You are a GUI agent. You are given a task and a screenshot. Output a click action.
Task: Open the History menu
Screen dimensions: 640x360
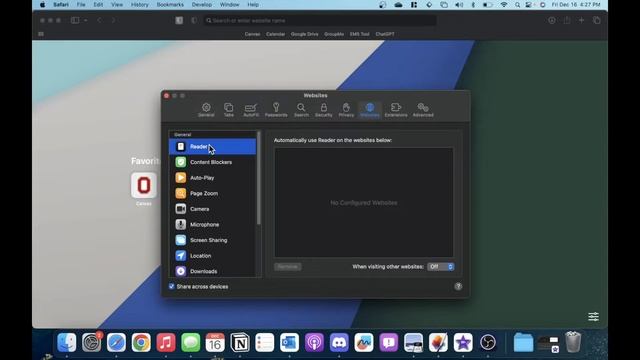(x=140, y=4)
